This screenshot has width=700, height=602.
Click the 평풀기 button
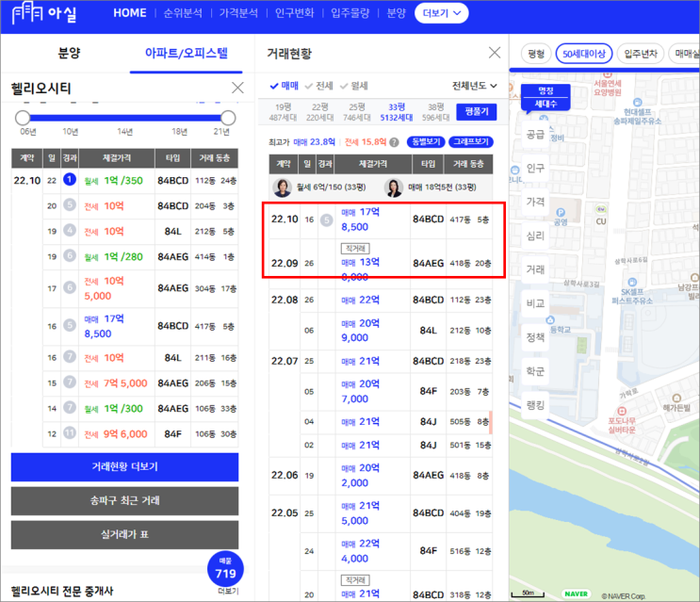point(477,111)
